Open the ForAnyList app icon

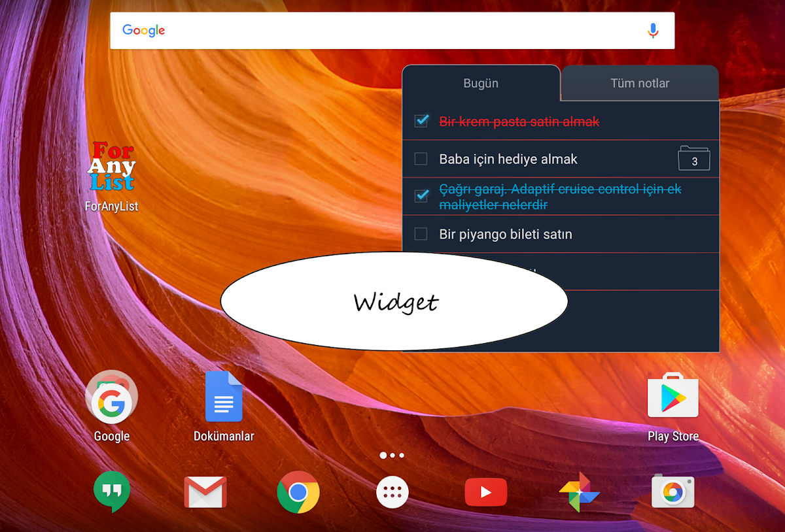111,167
